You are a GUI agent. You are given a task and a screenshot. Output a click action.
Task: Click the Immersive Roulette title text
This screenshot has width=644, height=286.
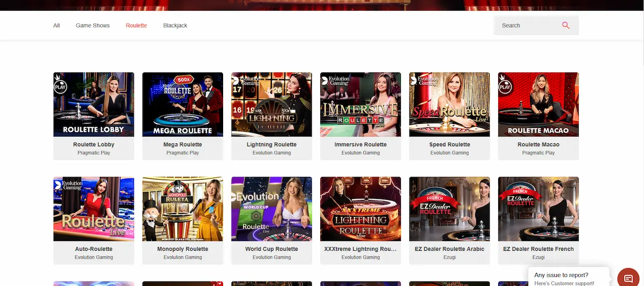[x=361, y=144]
